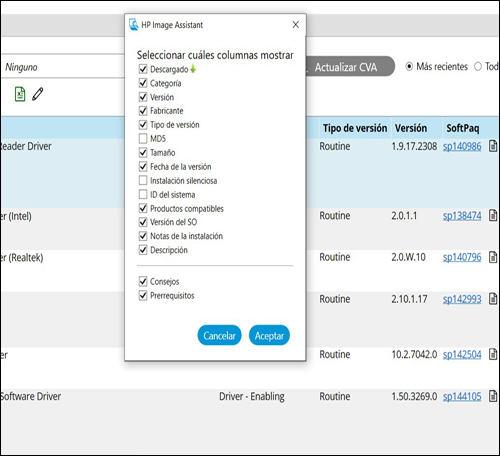The image size is (500, 456).
Task: Toggle the Descripción checkbox
Action: [143, 250]
